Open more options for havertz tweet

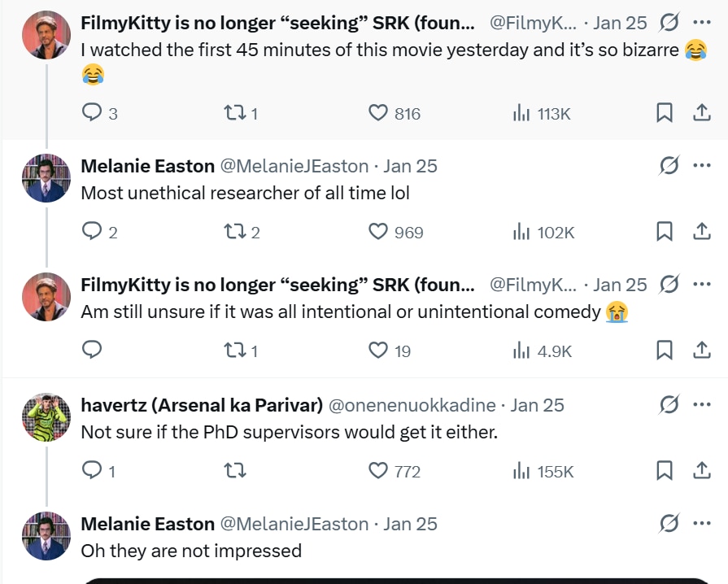pos(701,405)
